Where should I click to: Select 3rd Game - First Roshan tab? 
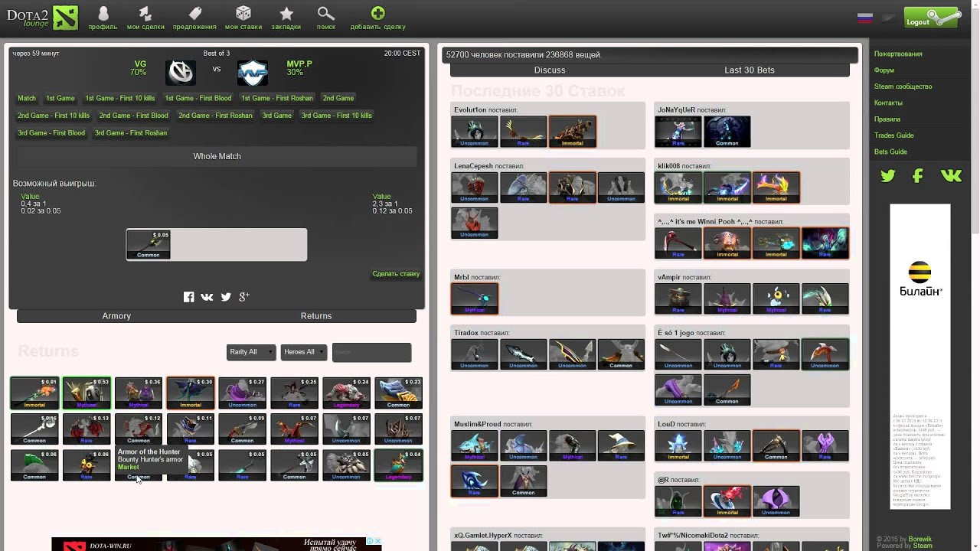(x=131, y=133)
